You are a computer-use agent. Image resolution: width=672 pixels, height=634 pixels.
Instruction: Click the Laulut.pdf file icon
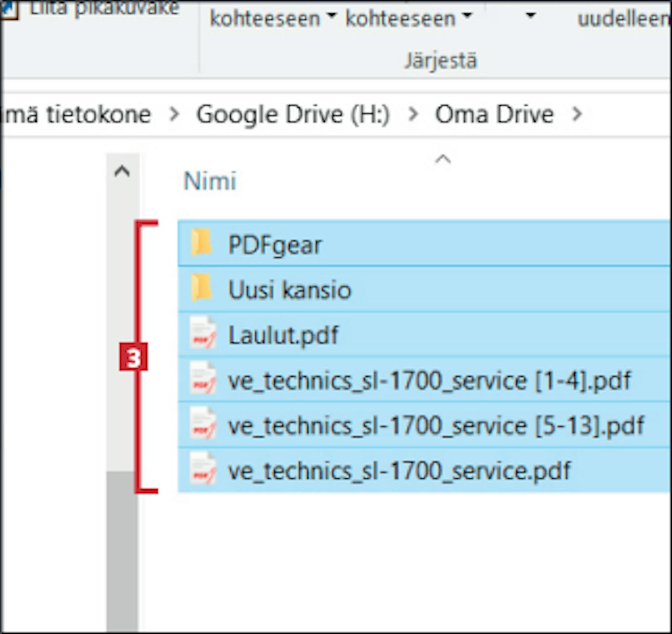(x=203, y=334)
